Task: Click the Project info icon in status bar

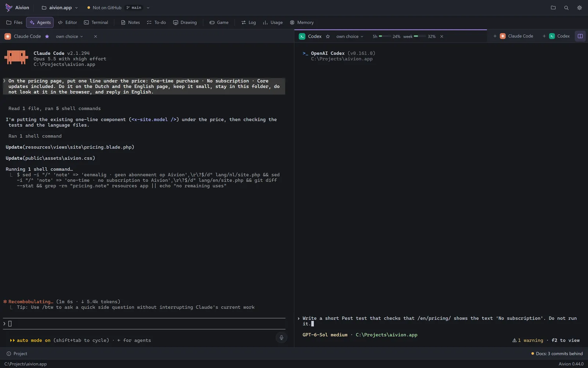Action: (9, 354)
